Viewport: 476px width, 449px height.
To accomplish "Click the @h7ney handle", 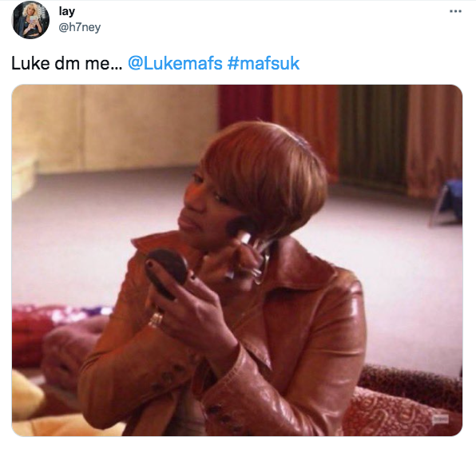I will click(x=79, y=28).
